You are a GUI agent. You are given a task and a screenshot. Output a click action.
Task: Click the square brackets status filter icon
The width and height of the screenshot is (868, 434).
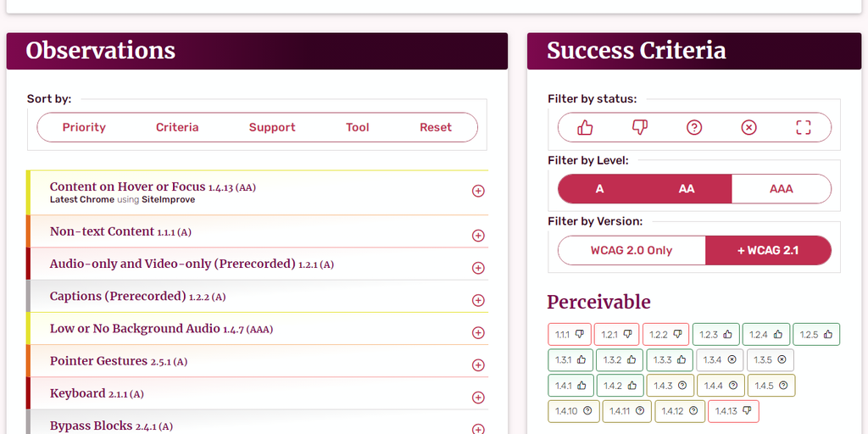(x=804, y=127)
